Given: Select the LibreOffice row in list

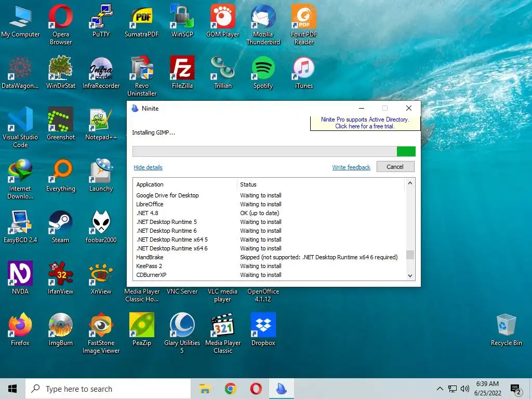Looking at the screenshot, I should tap(270, 204).
